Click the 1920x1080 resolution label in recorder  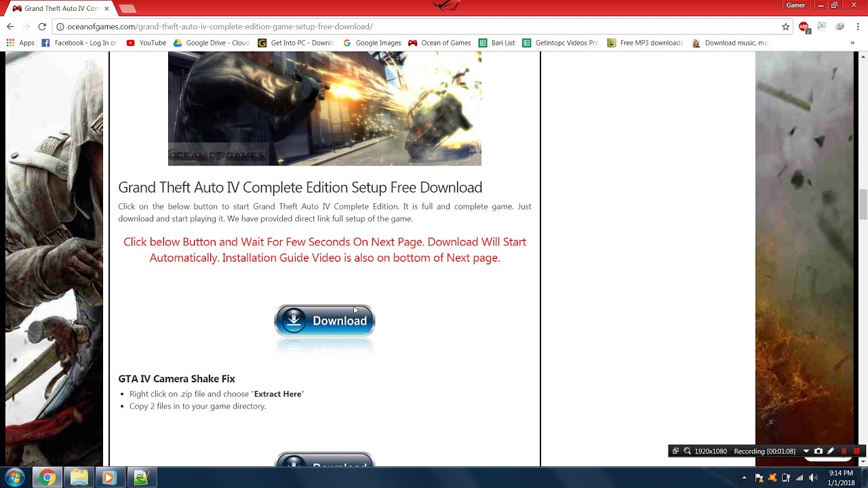pyautogui.click(x=711, y=451)
